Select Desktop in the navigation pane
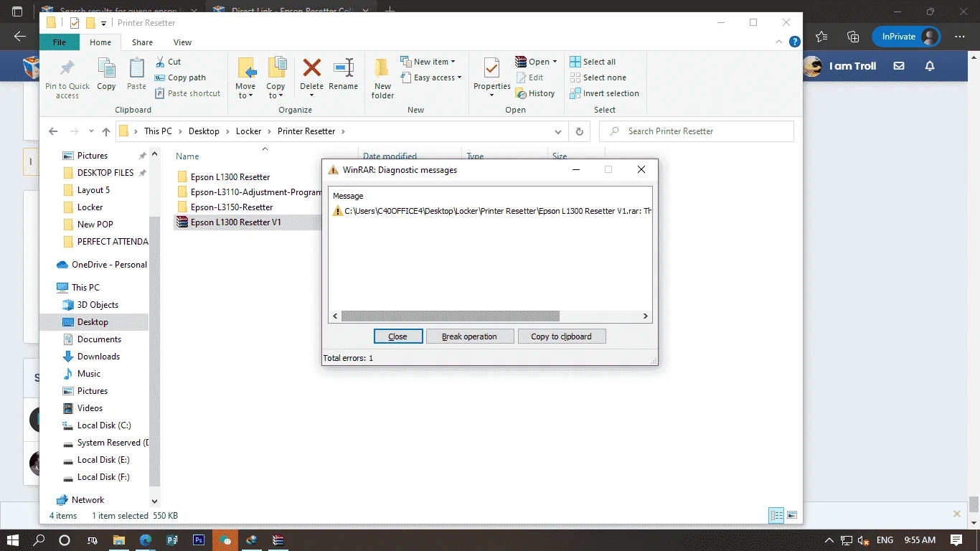 click(93, 322)
